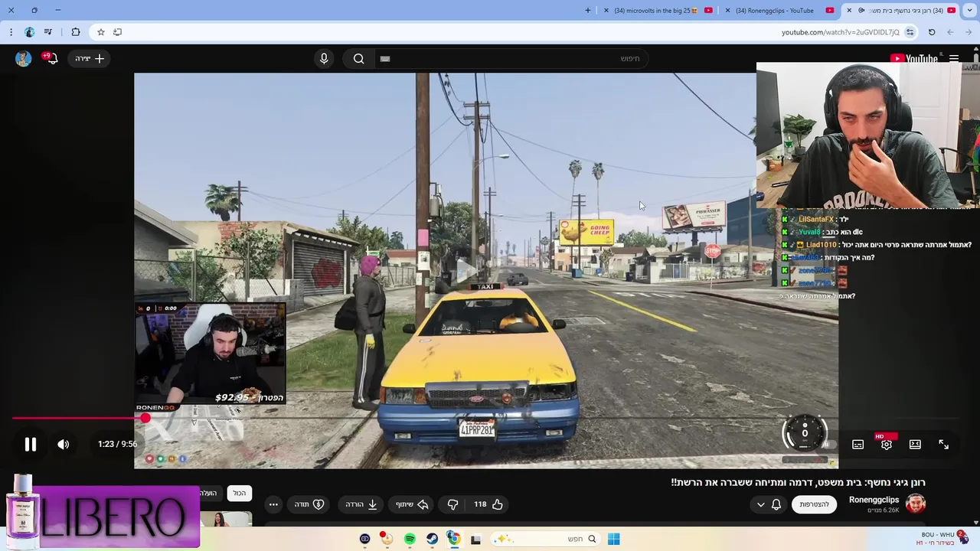980x551 pixels.
Task: Share the video via שיתוף button
Action: click(412, 504)
